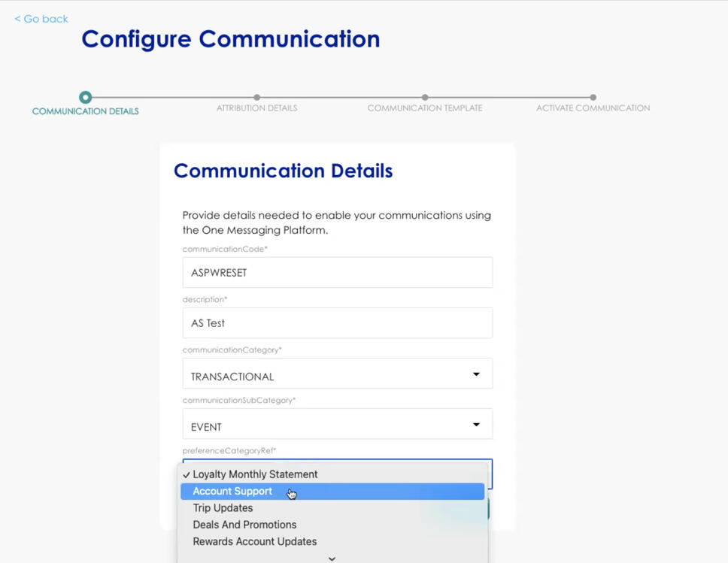Choose the checked Loyalty Monthly Statement option
The width and height of the screenshot is (728, 563).
255,474
